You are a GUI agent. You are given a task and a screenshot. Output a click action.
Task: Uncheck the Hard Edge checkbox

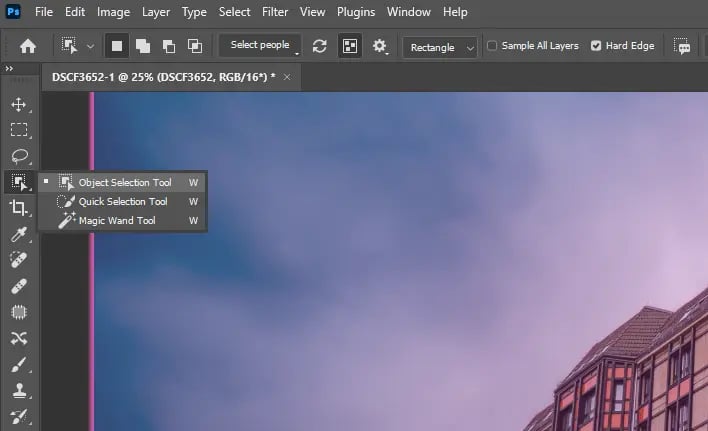(x=596, y=46)
